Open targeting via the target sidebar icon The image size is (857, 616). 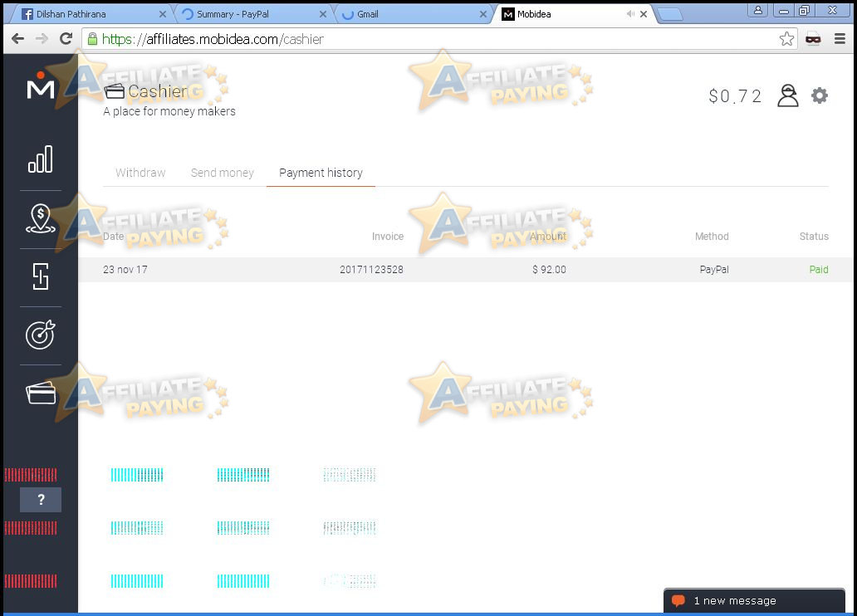[40, 335]
